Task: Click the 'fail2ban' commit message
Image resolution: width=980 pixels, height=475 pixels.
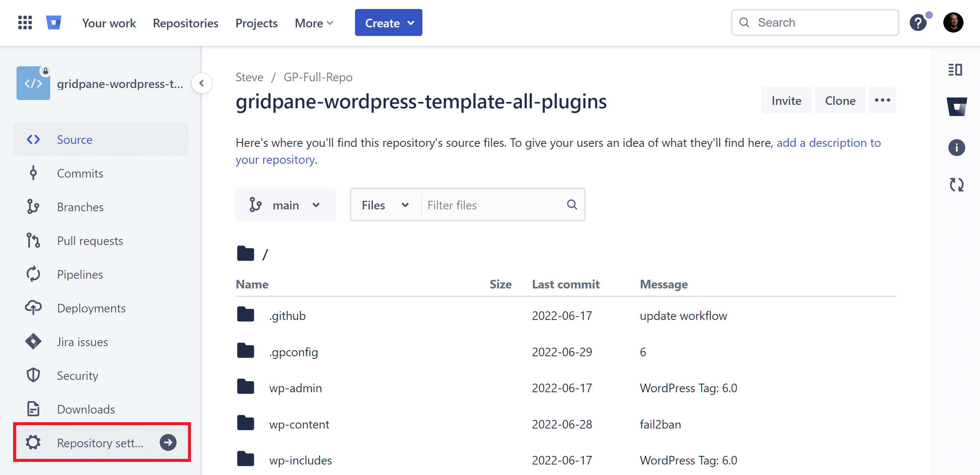Action: pos(661,424)
